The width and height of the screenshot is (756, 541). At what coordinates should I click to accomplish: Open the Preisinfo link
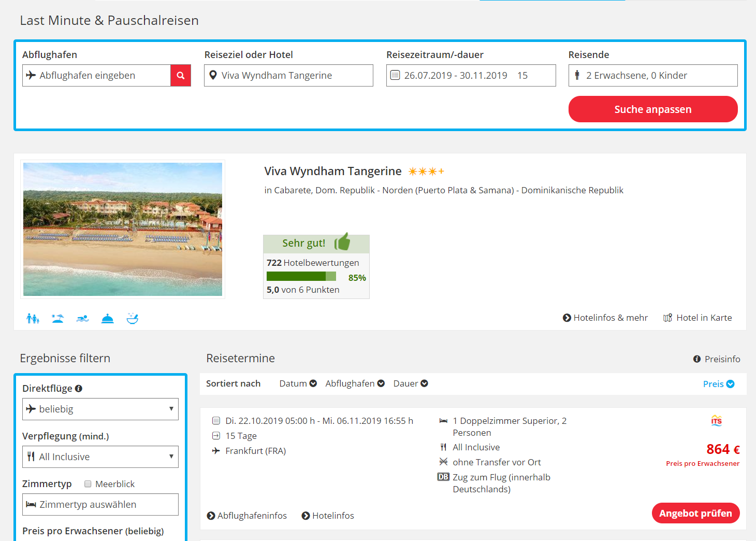click(717, 359)
